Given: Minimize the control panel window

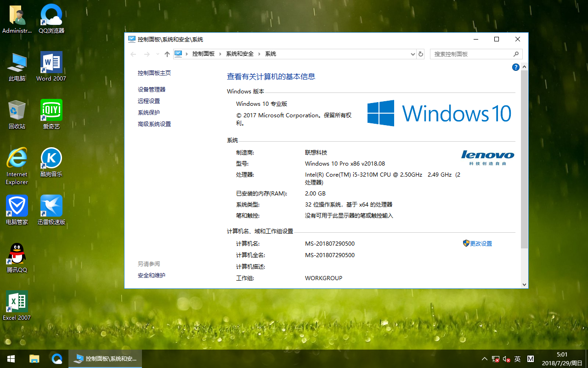Looking at the screenshot, I should pyautogui.click(x=475, y=40).
